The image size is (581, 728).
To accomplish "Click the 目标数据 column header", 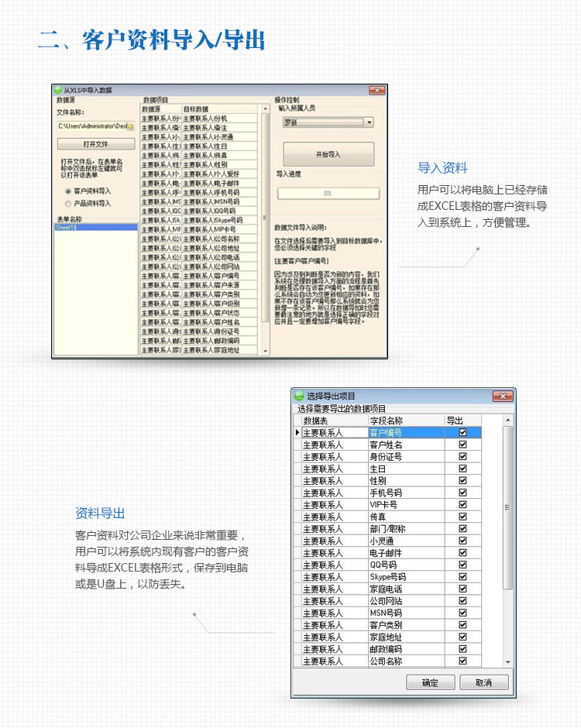I will click(219, 109).
